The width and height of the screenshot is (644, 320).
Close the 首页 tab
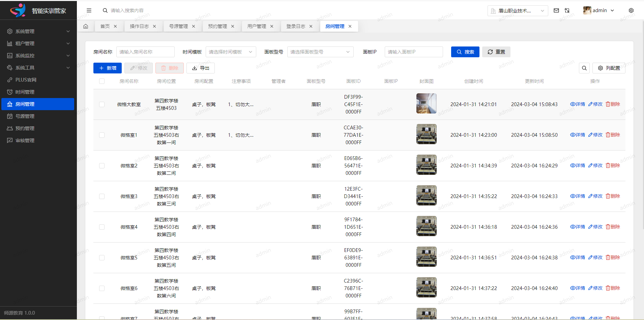[x=115, y=26]
